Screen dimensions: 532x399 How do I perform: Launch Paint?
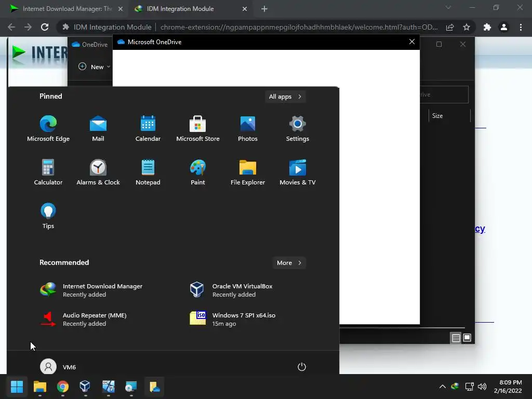(198, 172)
